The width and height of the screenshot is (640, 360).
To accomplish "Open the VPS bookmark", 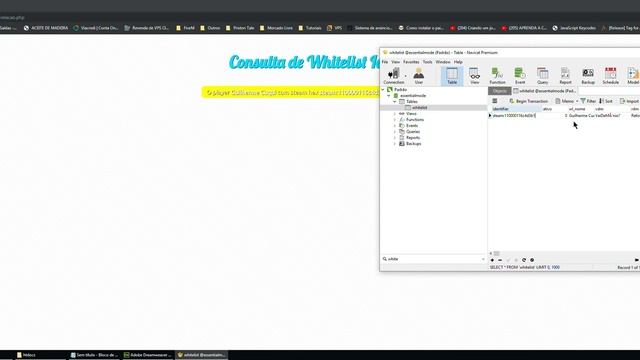I will point(334,28).
